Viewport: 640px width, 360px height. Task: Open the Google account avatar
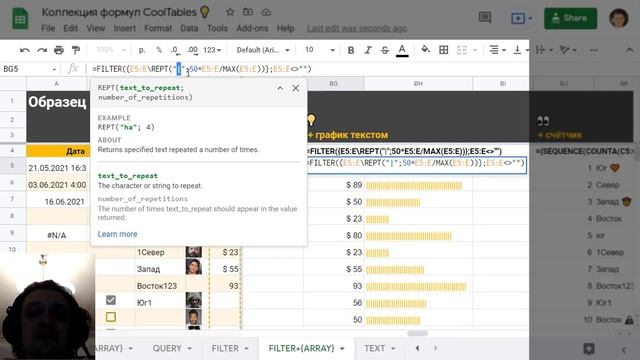619,18
